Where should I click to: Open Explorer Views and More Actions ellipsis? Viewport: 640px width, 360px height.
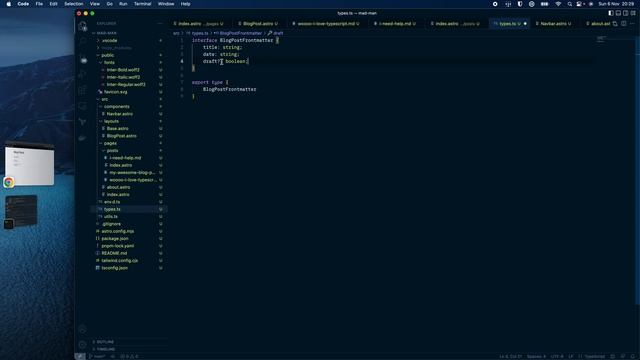pyautogui.click(x=160, y=24)
